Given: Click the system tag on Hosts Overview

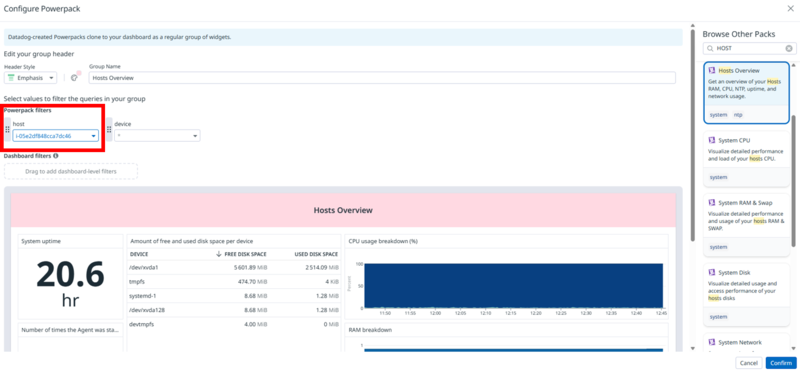Looking at the screenshot, I should [x=718, y=115].
